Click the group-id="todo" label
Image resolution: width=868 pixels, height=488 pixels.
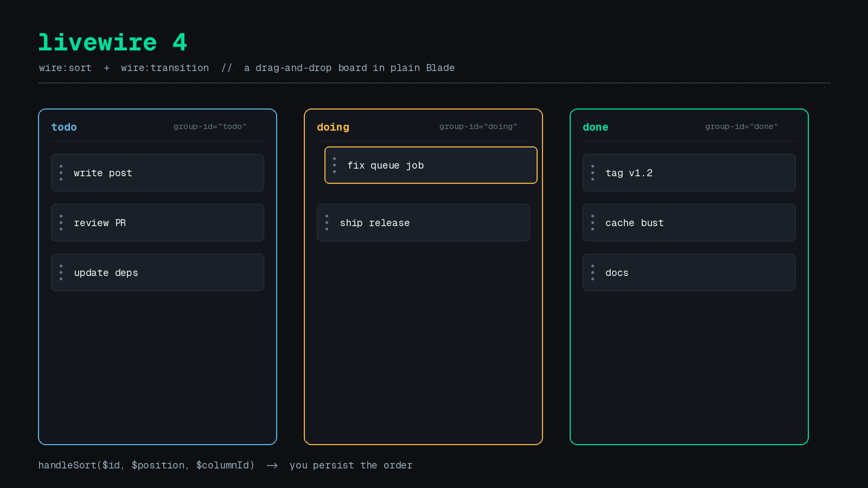point(210,126)
